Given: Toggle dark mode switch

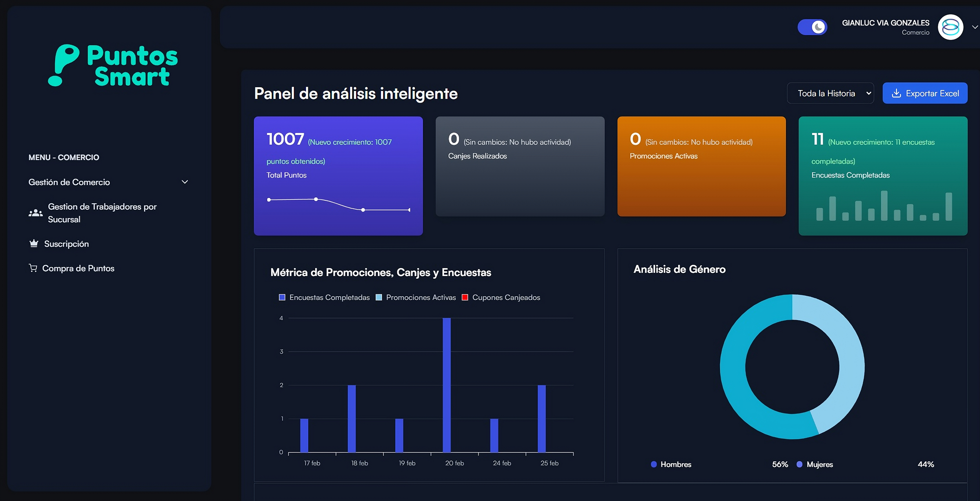Looking at the screenshot, I should (x=812, y=27).
